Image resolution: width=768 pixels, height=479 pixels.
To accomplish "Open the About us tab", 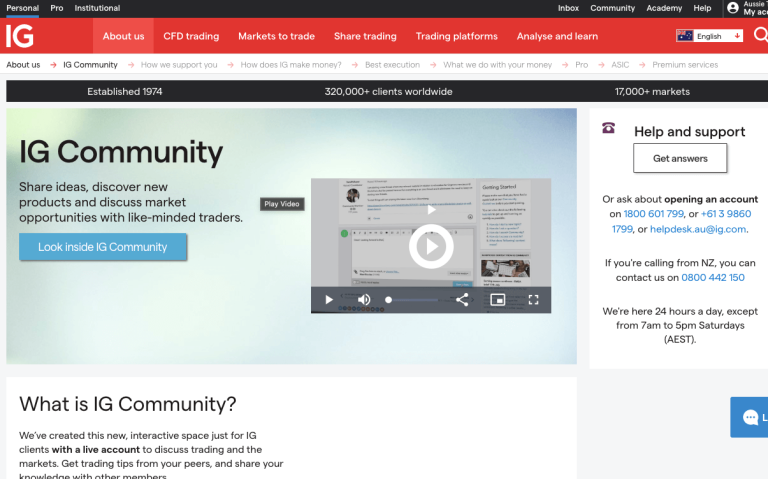I will point(123,36).
